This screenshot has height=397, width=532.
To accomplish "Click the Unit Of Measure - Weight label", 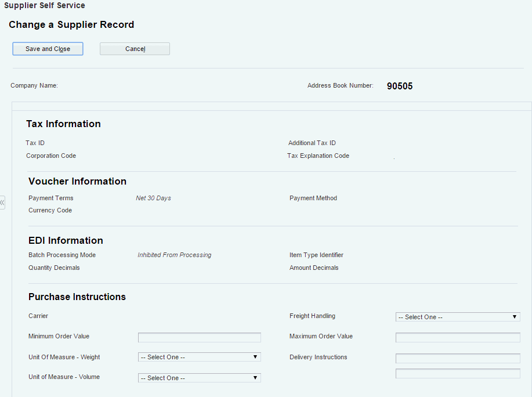I will point(64,357).
